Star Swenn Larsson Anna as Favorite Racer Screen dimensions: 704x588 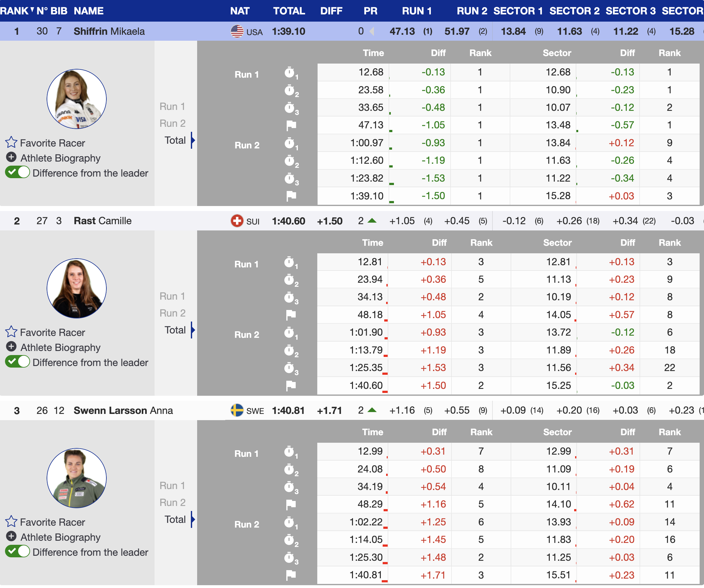click(11, 522)
